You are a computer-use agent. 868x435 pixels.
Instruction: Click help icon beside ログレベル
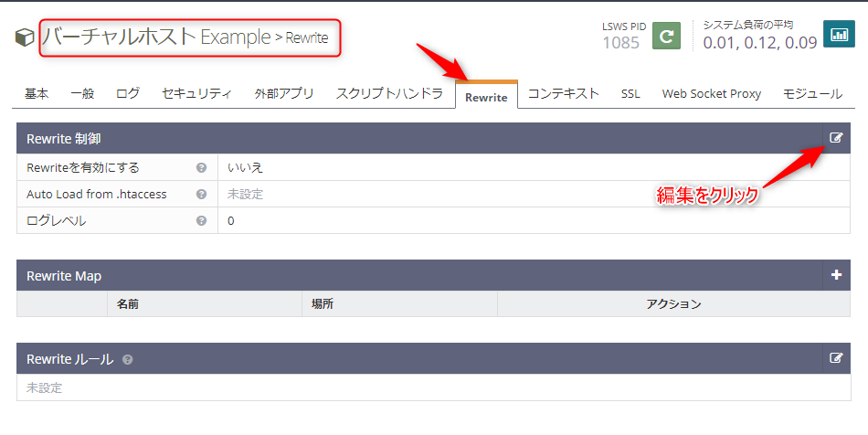[x=201, y=221]
